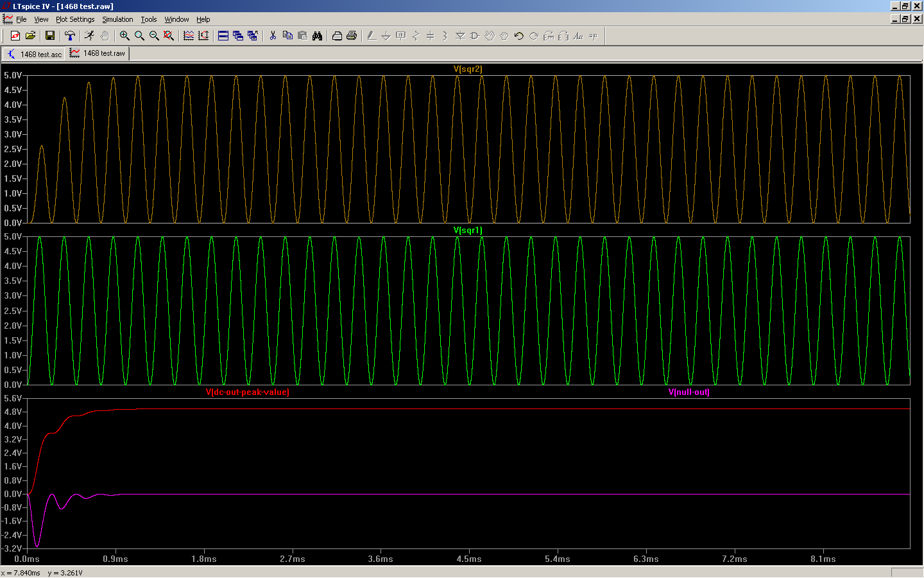This screenshot has width=924, height=578.
Task: Click the Place ground symbol icon
Action: click(x=386, y=36)
